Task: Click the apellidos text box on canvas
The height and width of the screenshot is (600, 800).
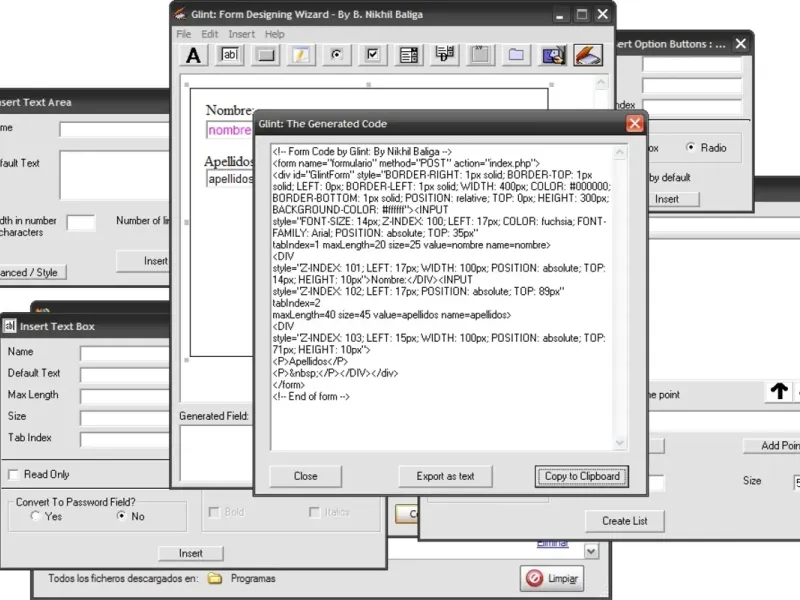Action: pos(231,179)
